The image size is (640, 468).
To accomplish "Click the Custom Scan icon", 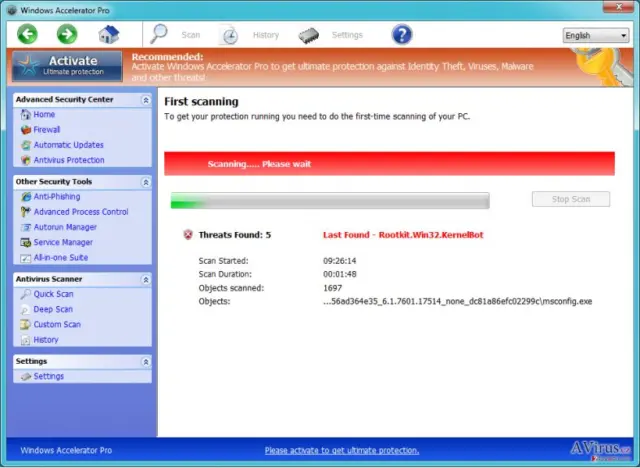I will tap(26, 325).
